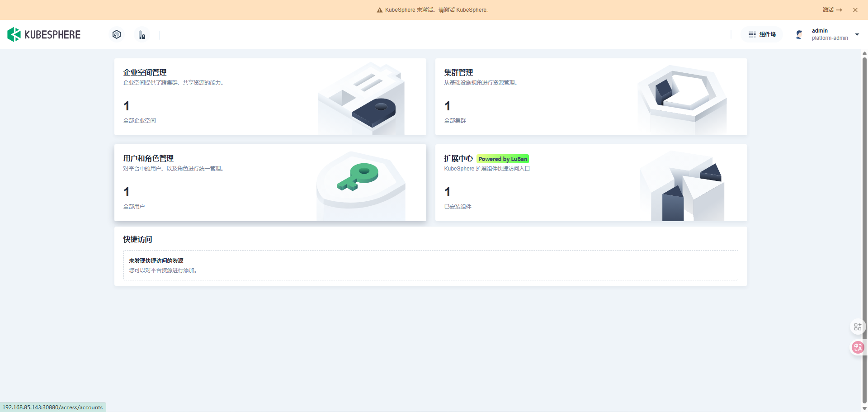Open the 用户和角色管理 card title
This screenshot has width=868, height=412.
pos(148,158)
